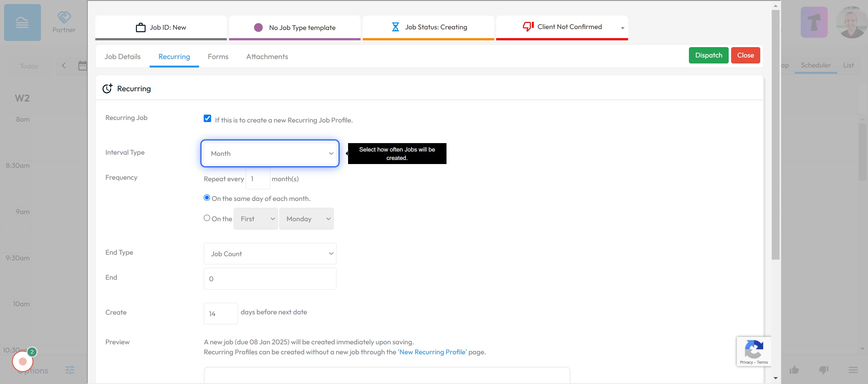
Task: Click the End count input field
Action: click(270, 279)
